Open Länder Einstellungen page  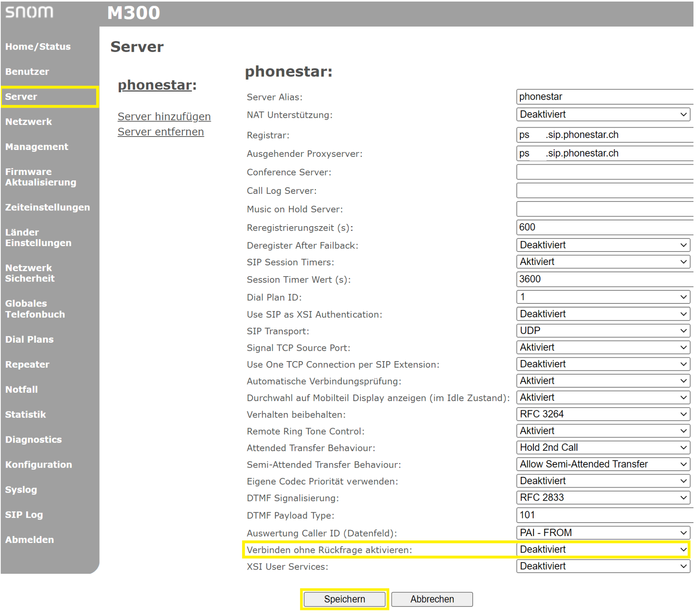point(38,238)
